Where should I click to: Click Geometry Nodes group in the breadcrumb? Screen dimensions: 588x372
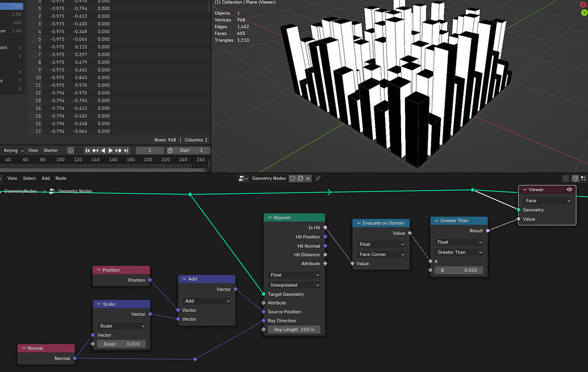pyautogui.click(x=74, y=191)
